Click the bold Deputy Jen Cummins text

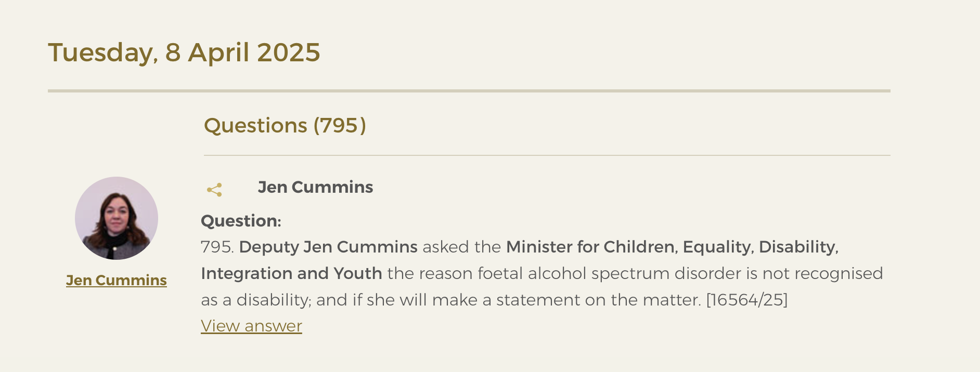pyautogui.click(x=328, y=247)
